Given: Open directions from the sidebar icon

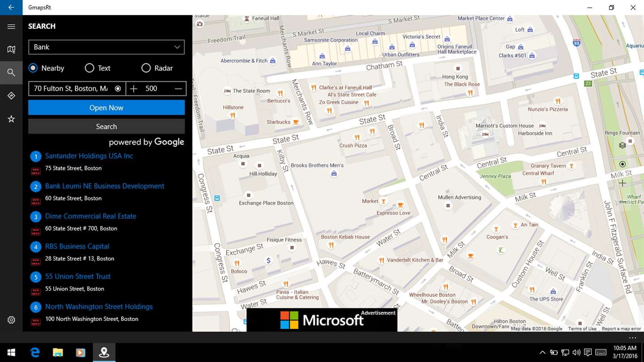Looking at the screenshot, I should 11,96.
